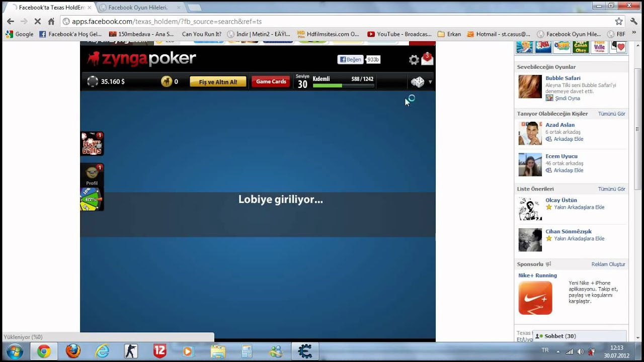Close the Facebook Oyun Hileleri tab
644x362 pixels.
[178, 8]
